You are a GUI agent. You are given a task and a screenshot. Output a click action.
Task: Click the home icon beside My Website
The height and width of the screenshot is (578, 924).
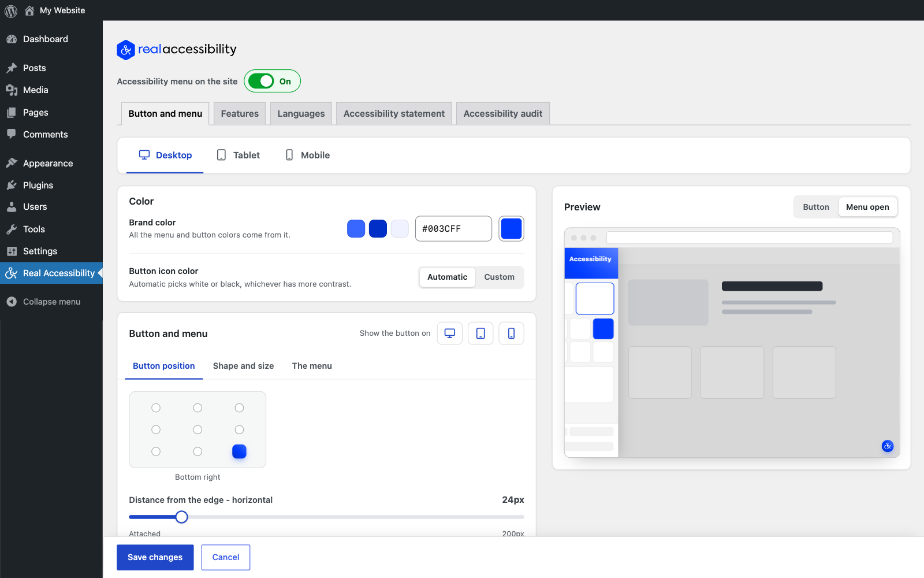click(29, 10)
